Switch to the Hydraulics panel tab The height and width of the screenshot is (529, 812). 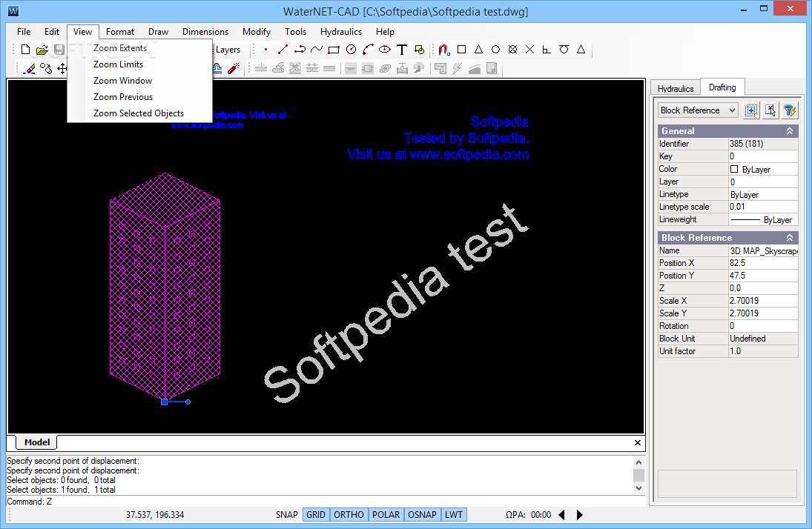(676, 88)
